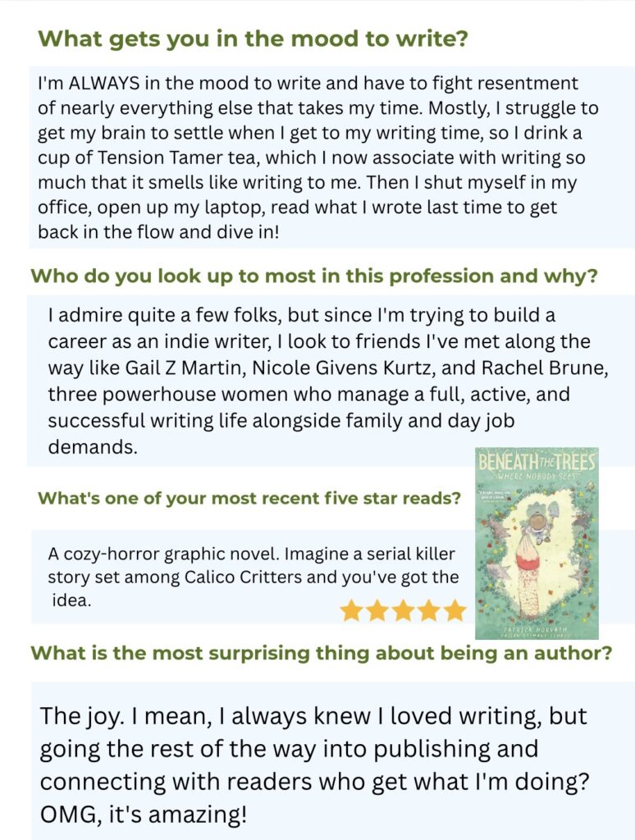This screenshot has height=840, width=635.
Task: Click the third gold star in the rating
Action: 403,610
